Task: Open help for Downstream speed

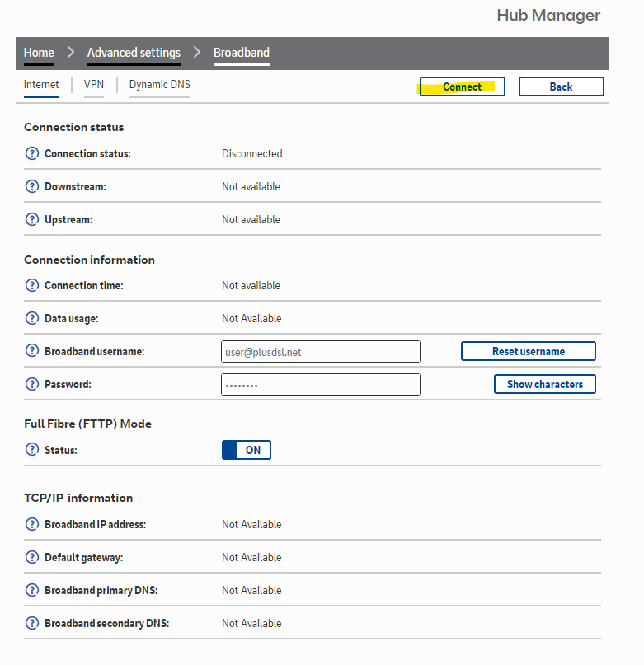Action: (x=32, y=186)
